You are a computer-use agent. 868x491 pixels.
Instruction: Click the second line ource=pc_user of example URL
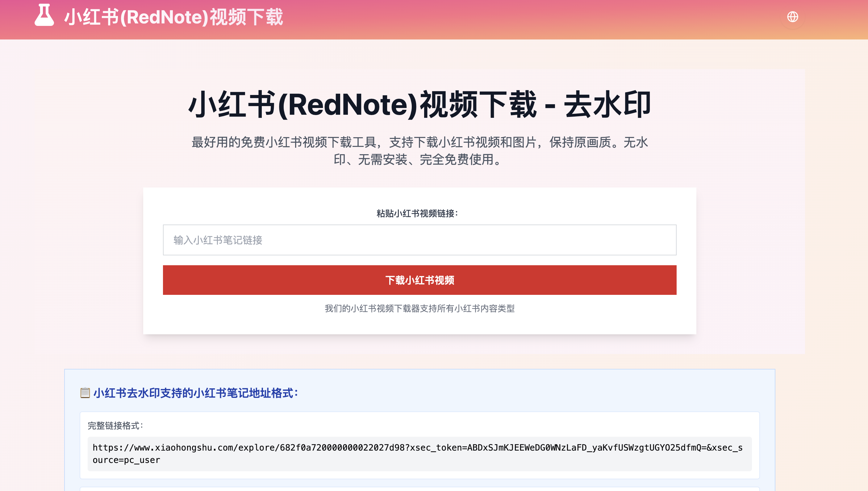(126, 460)
